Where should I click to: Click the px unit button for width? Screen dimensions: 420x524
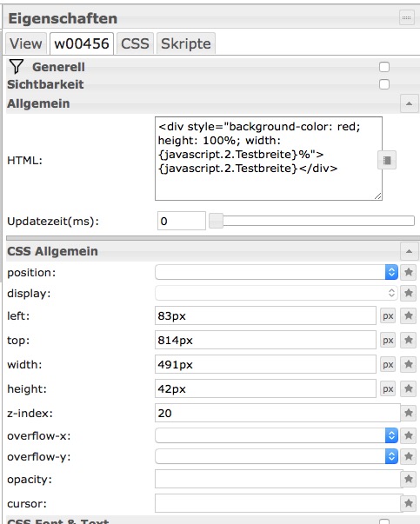(388, 364)
